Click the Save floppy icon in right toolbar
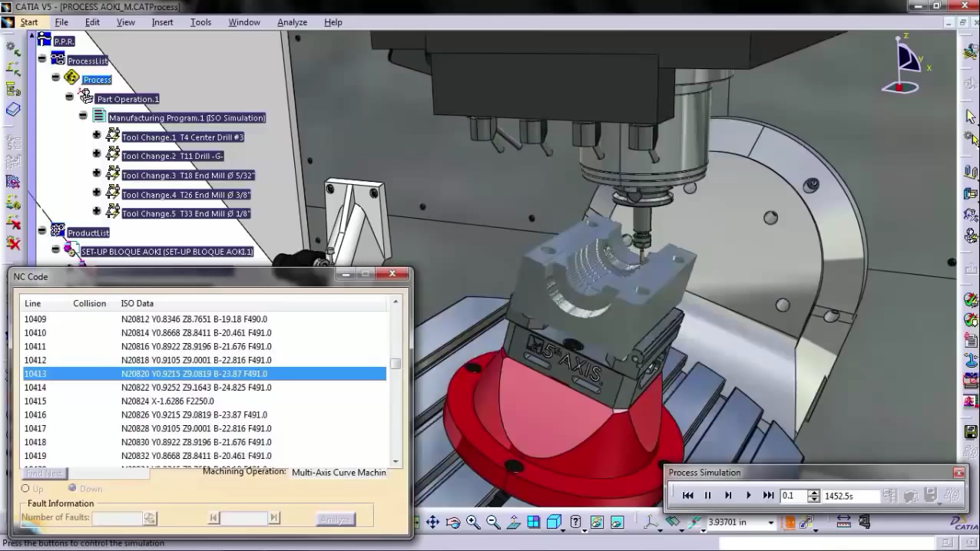980x551 pixels. [x=971, y=432]
